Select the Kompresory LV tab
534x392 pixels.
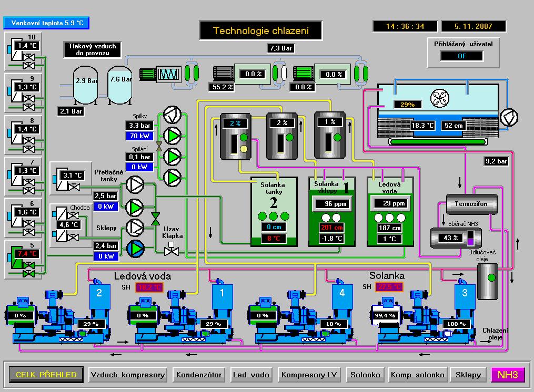click(x=309, y=375)
